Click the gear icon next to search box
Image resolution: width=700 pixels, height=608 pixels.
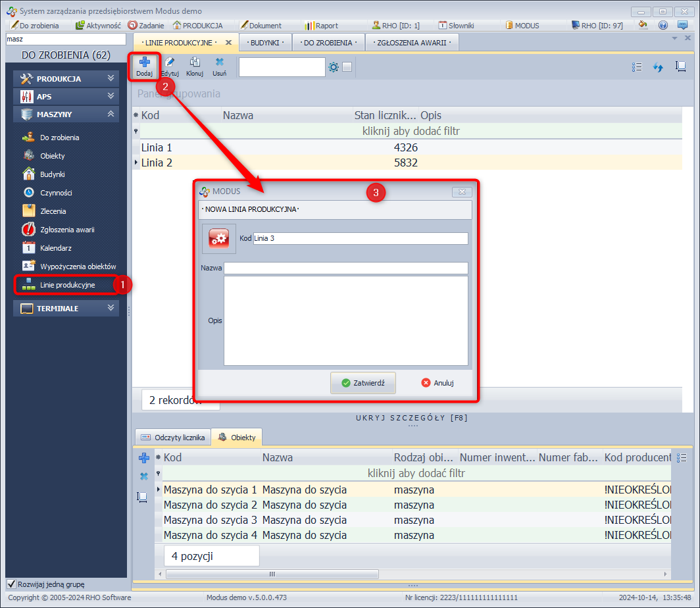[x=334, y=67]
